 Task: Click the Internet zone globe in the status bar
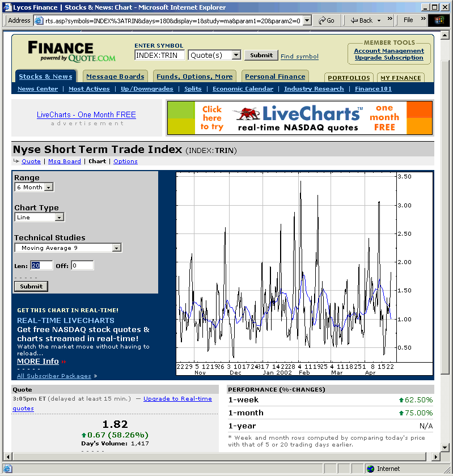click(x=371, y=469)
